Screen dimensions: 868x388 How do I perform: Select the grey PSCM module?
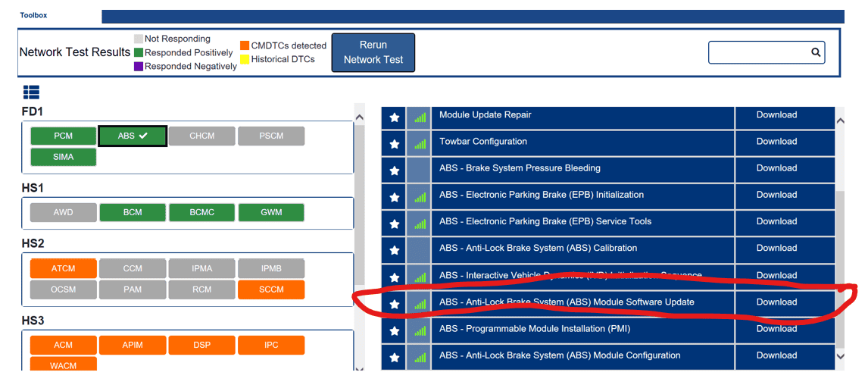[x=270, y=136]
